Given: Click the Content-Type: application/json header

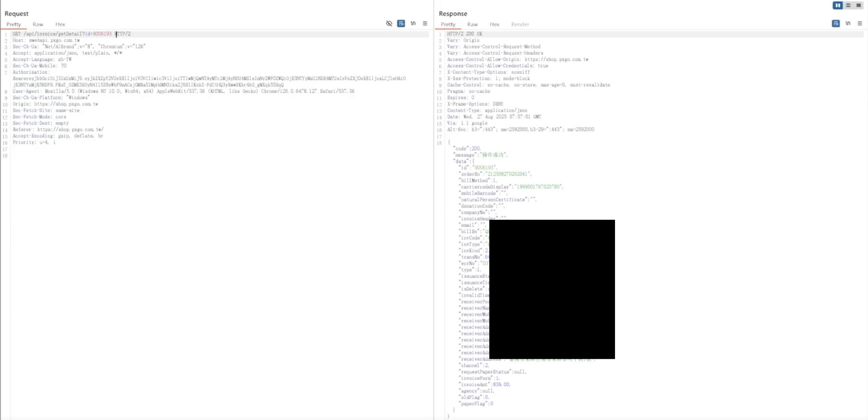Looking at the screenshot, I should 487,110.
